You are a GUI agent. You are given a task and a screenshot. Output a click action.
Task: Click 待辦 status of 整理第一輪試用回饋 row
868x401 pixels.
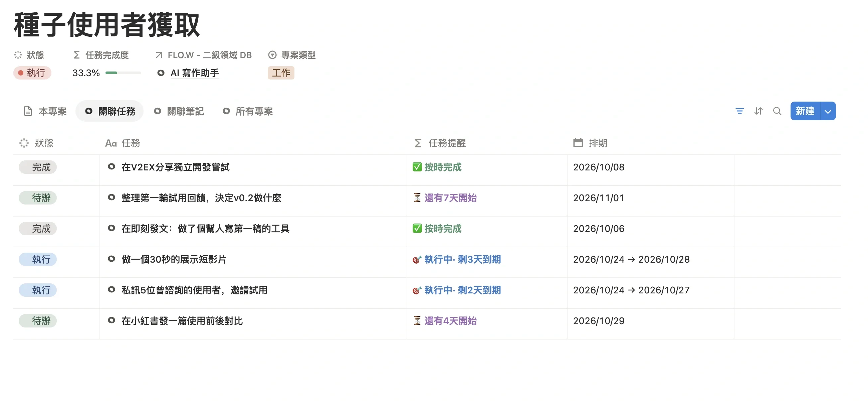point(38,198)
